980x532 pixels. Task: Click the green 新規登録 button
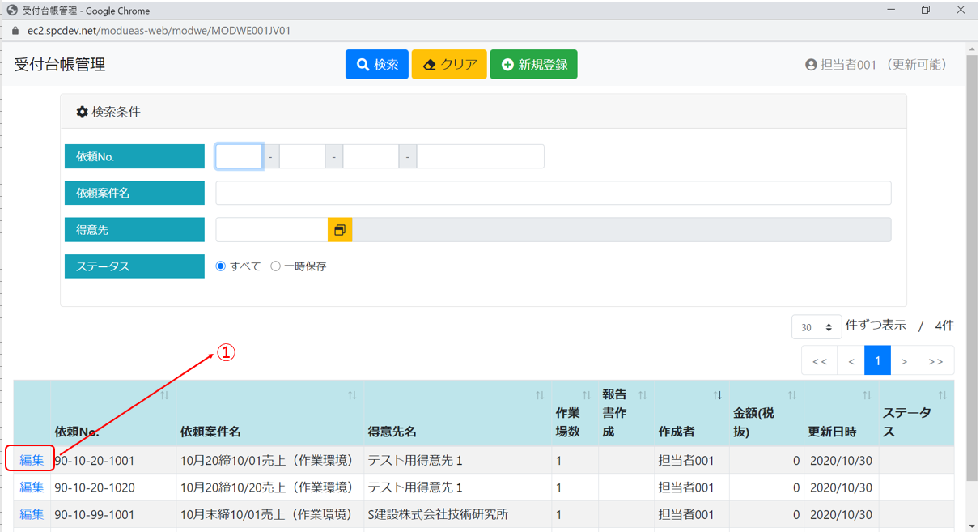click(x=533, y=65)
